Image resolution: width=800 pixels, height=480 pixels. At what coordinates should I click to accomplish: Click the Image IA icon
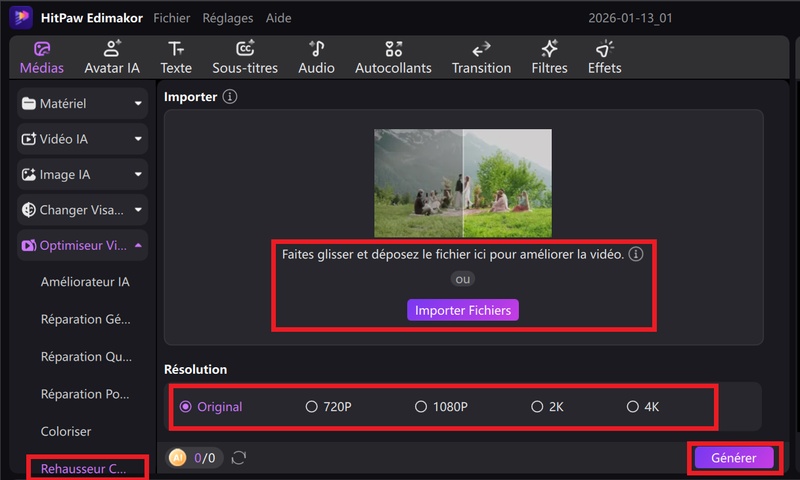(x=29, y=174)
